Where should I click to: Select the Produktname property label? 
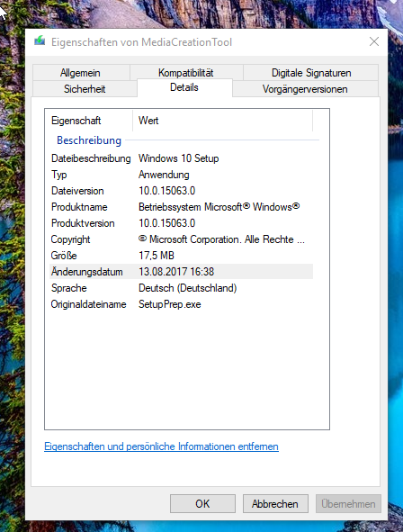point(79,207)
